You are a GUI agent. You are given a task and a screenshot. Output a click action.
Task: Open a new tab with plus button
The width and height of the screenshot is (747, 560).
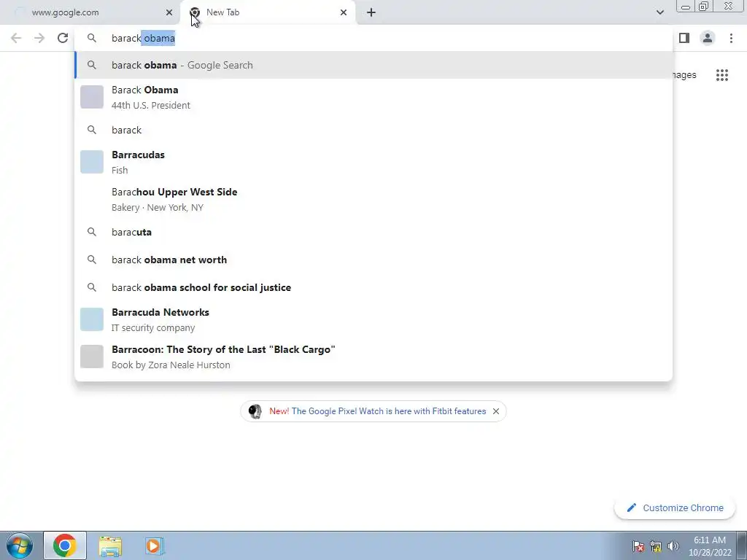pyautogui.click(x=371, y=12)
